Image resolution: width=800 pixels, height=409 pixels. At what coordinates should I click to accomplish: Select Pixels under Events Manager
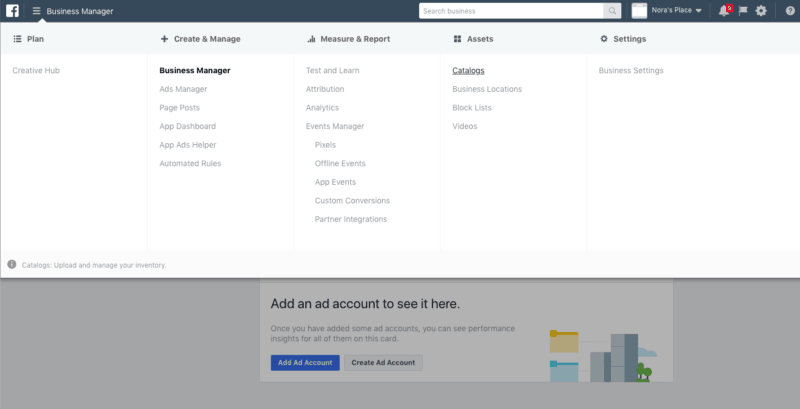point(326,145)
